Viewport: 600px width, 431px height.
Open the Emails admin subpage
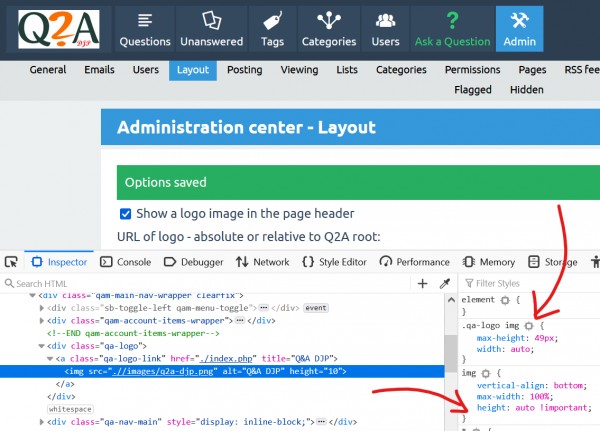[99, 70]
